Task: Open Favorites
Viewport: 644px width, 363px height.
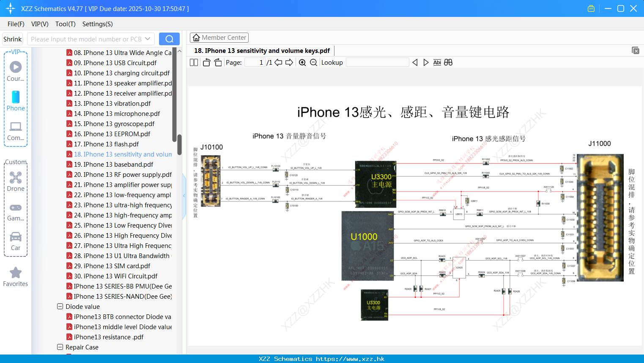Action: (16, 277)
